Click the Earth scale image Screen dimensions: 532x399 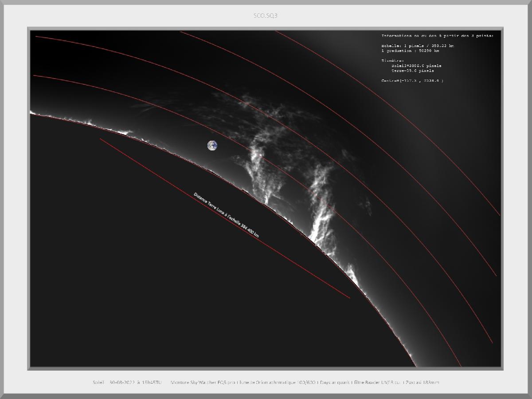point(212,145)
